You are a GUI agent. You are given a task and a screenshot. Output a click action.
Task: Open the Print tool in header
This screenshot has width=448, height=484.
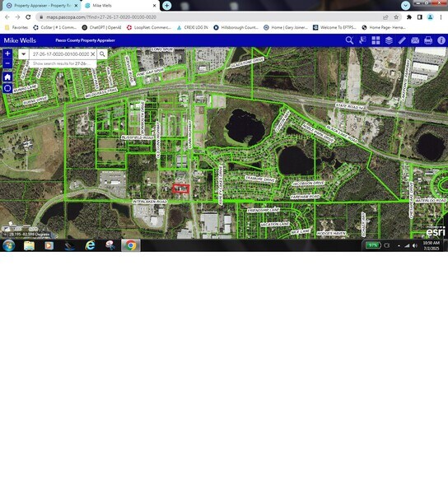[x=428, y=40]
